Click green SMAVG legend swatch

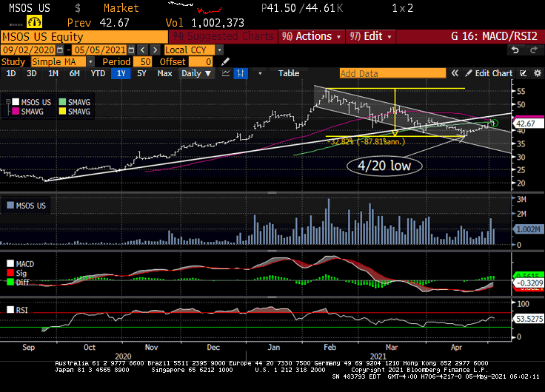click(62, 102)
